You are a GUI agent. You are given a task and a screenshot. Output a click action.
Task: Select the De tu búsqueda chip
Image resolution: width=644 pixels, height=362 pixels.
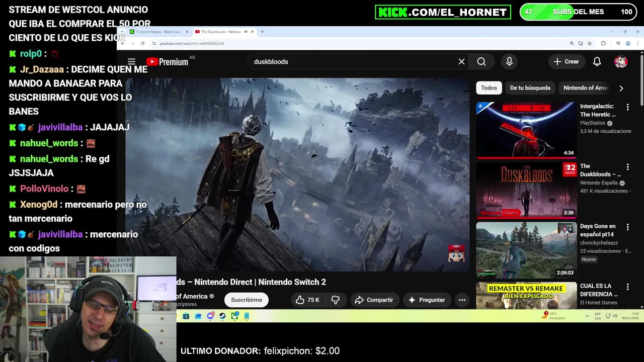530,87
